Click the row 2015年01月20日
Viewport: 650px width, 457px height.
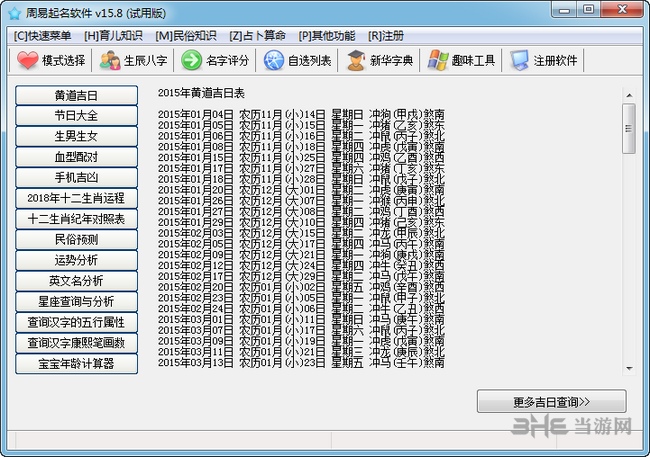(x=301, y=190)
